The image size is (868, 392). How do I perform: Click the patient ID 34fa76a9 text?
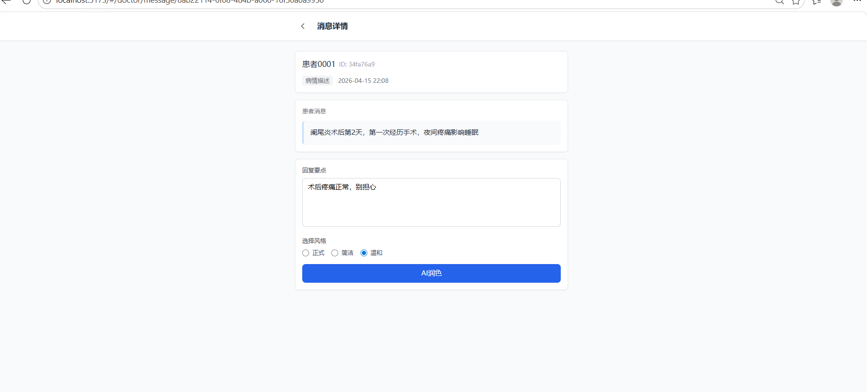click(357, 65)
